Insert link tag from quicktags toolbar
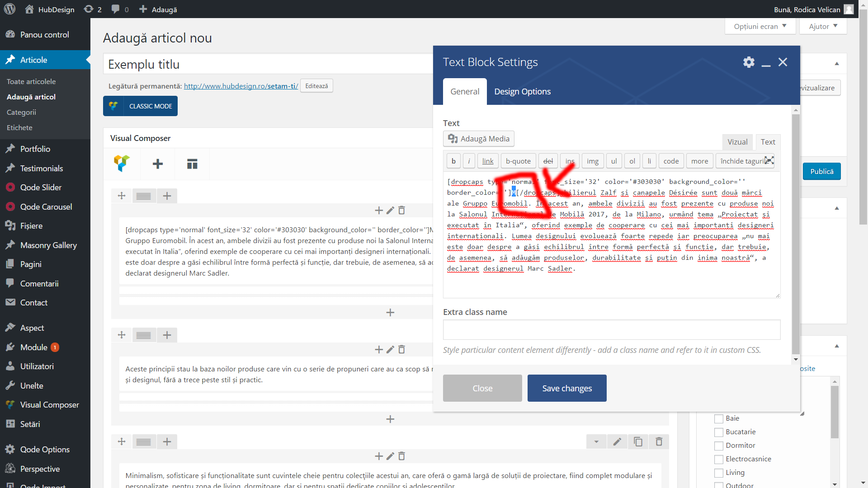The image size is (868, 488). [x=488, y=161]
